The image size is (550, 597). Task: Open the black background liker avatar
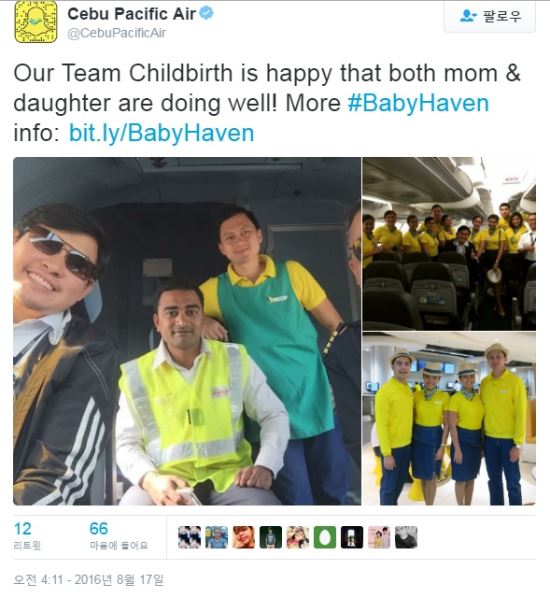click(352, 537)
